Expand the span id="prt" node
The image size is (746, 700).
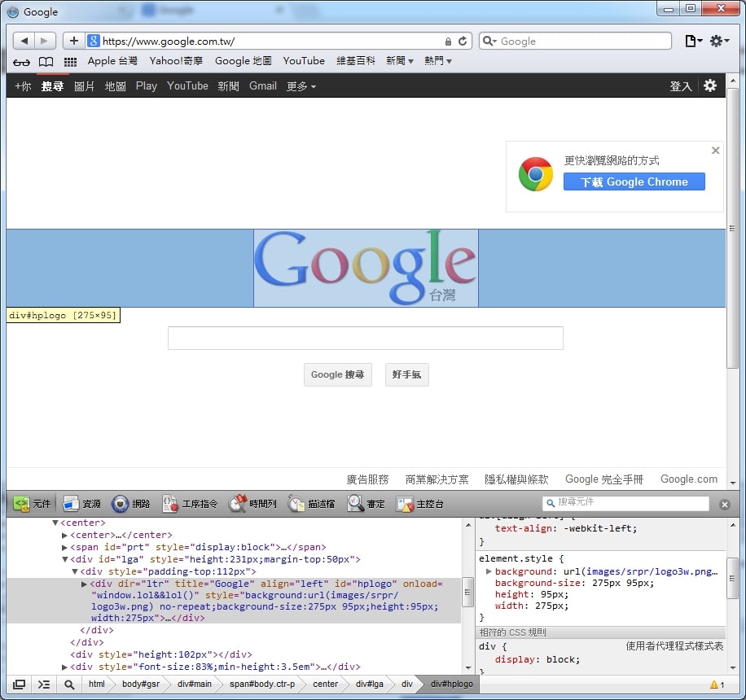pos(64,547)
